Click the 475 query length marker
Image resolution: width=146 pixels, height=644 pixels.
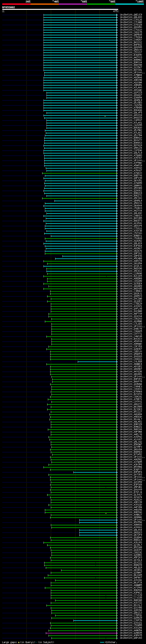115,11
